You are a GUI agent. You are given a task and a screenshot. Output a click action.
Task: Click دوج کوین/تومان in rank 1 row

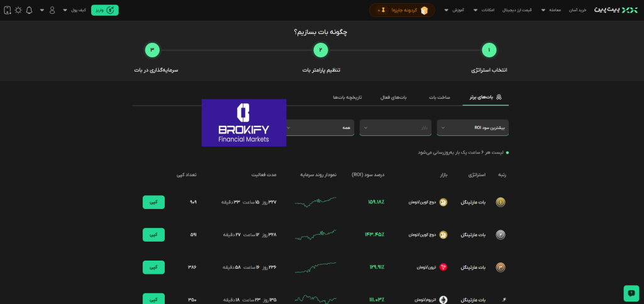pos(423,202)
